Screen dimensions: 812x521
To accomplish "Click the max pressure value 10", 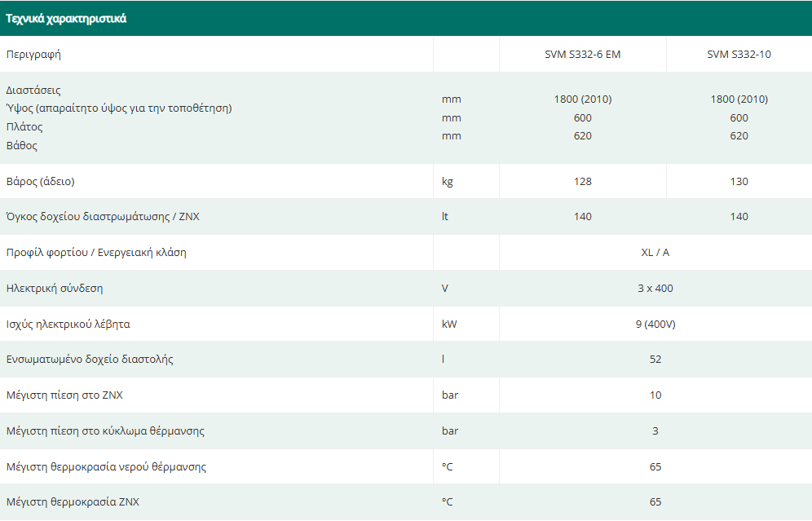I will (x=655, y=395).
